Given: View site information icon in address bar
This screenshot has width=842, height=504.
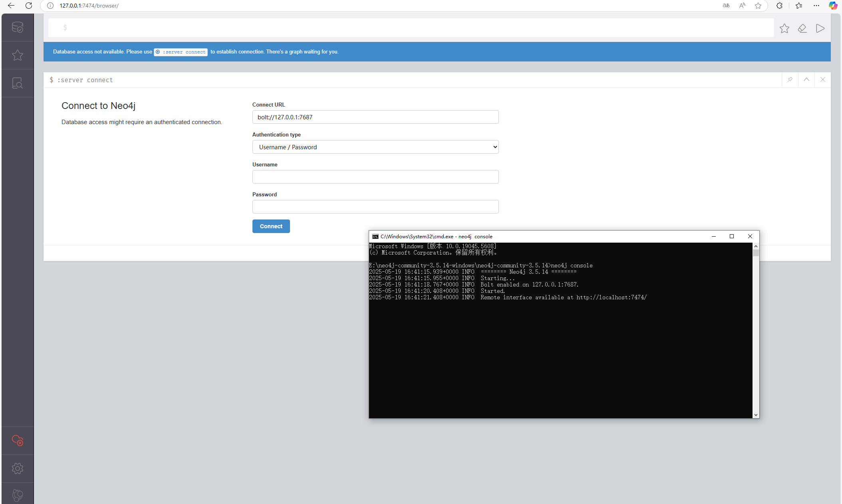Looking at the screenshot, I should tap(50, 6).
